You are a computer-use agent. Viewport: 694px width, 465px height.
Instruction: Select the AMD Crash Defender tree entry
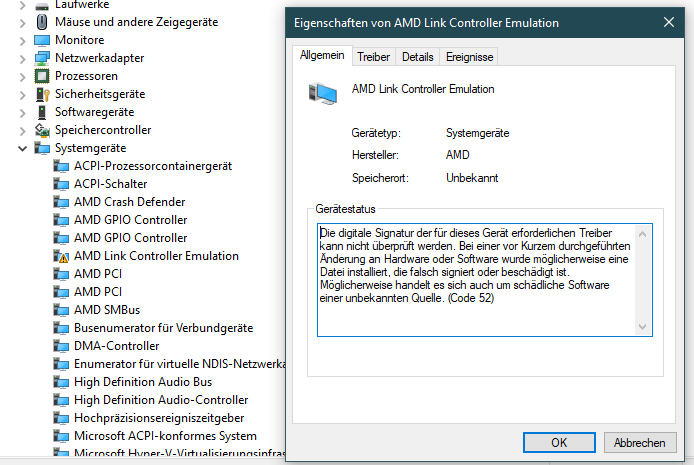click(x=130, y=202)
